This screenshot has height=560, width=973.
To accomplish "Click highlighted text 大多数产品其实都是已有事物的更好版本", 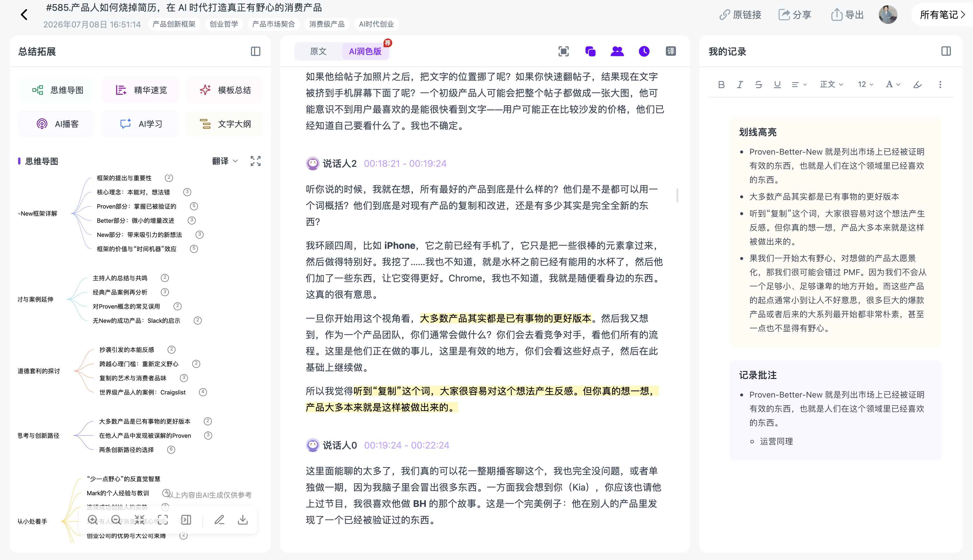I will pyautogui.click(x=505, y=318).
